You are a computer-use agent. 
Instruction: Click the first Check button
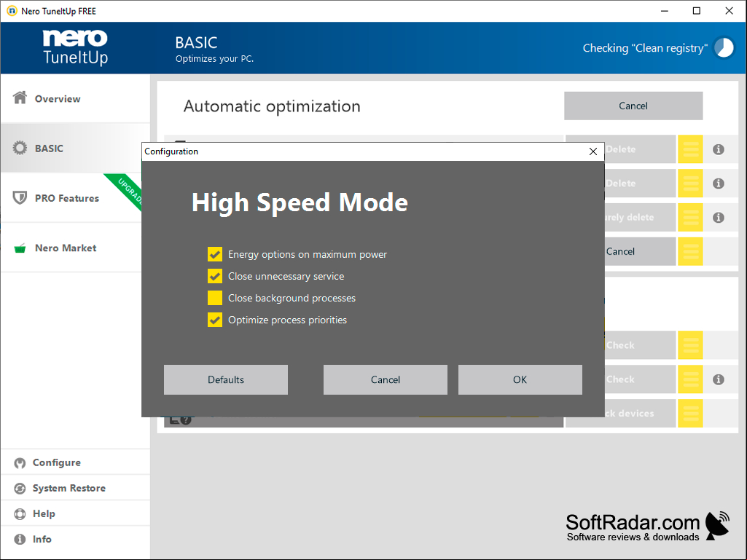tap(640, 345)
